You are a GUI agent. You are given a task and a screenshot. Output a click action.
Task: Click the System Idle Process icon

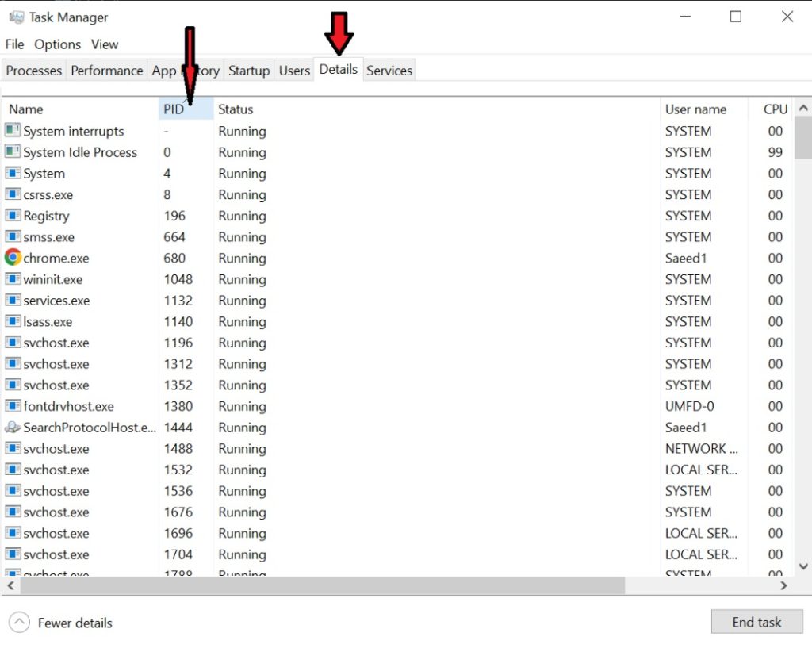click(13, 152)
